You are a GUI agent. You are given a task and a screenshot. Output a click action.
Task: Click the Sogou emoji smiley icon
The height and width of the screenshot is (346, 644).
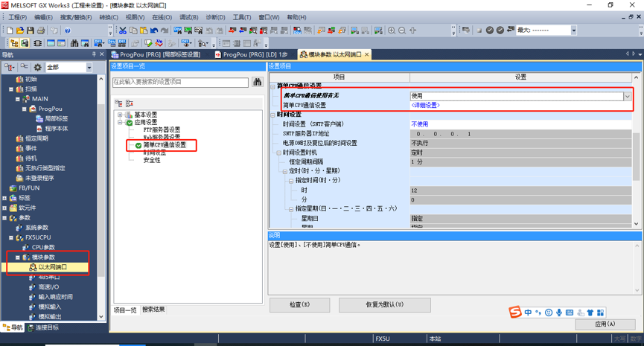pyautogui.click(x=549, y=313)
